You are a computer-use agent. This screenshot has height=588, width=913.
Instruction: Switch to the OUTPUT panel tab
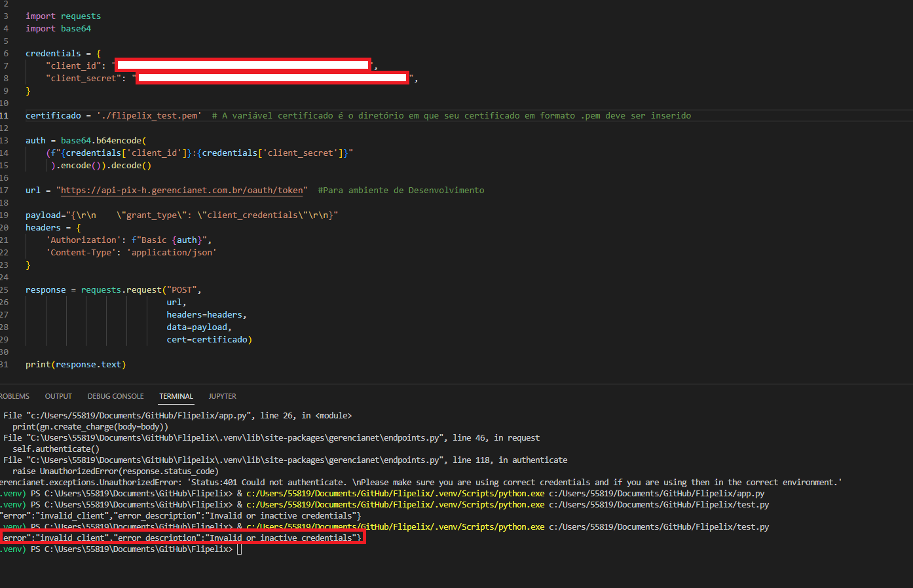point(58,396)
